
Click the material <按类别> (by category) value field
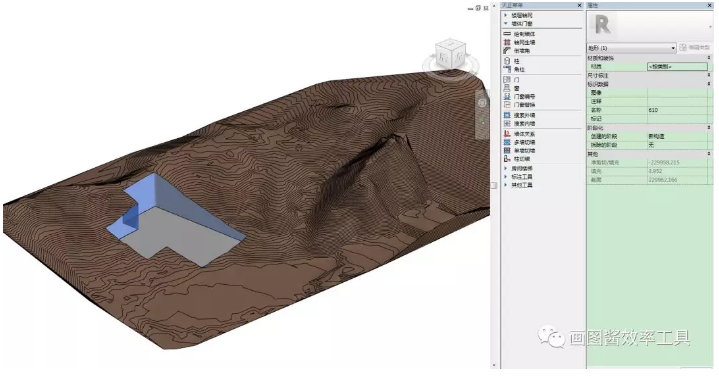coord(677,67)
